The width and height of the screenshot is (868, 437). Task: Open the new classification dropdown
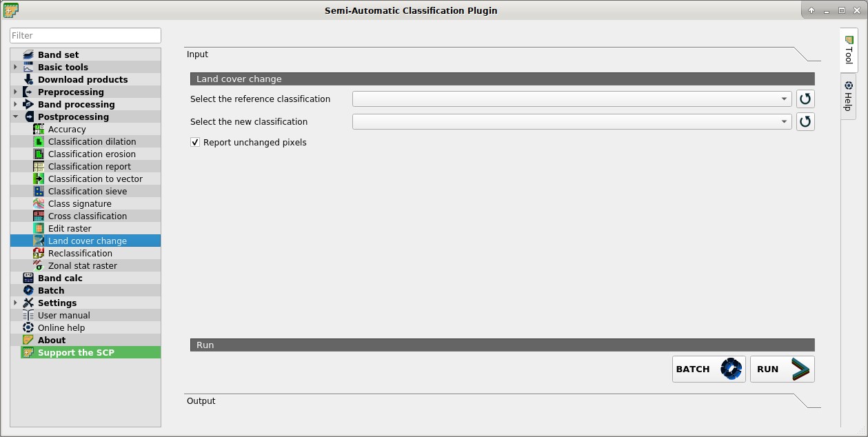tap(572, 121)
